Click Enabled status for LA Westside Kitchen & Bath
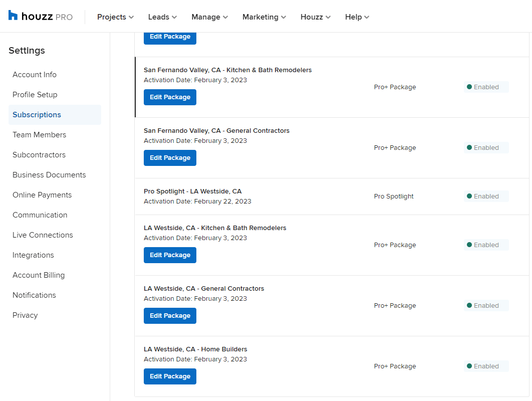The image size is (532, 401). click(x=486, y=245)
